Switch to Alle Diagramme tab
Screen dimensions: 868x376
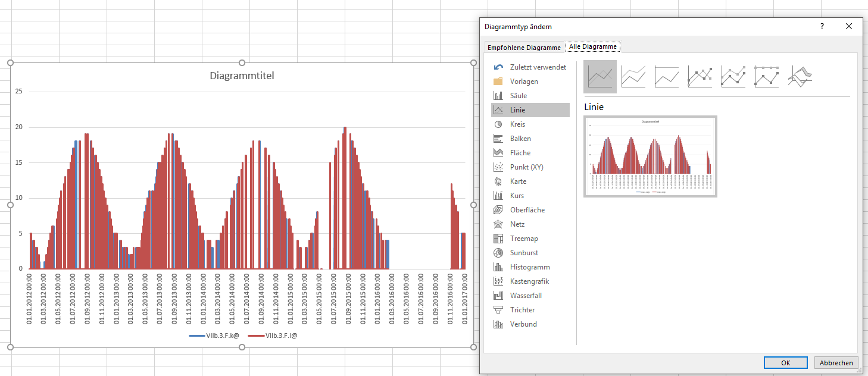coord(593,46)
